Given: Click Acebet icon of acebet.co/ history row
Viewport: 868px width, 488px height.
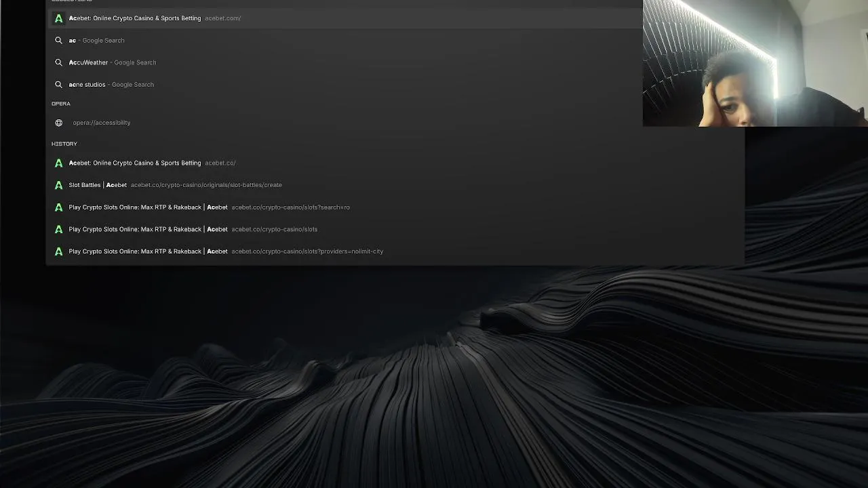Looking at the screenshot, I should click(x=58, y=163).
